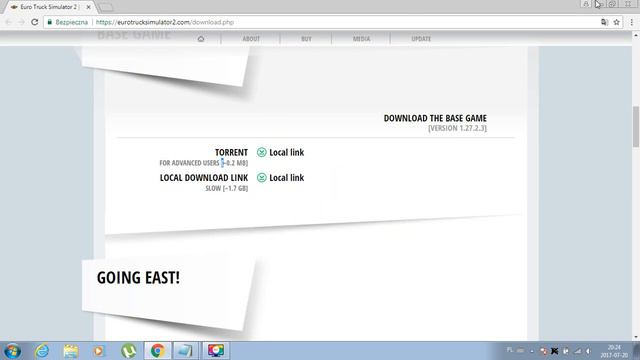Show hidden tray icons arrow
Screen dimensions: 640x360
point(532,351)
